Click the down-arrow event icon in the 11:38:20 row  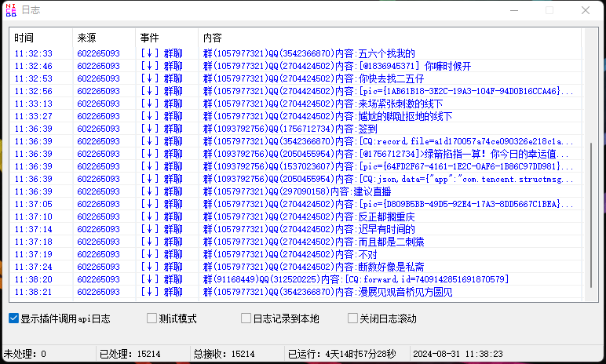pos(150,279)
